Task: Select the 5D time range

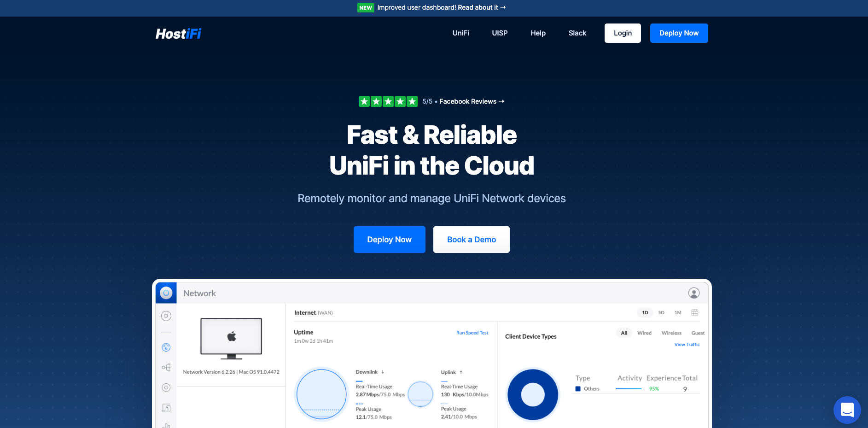Action: [661, 313]
